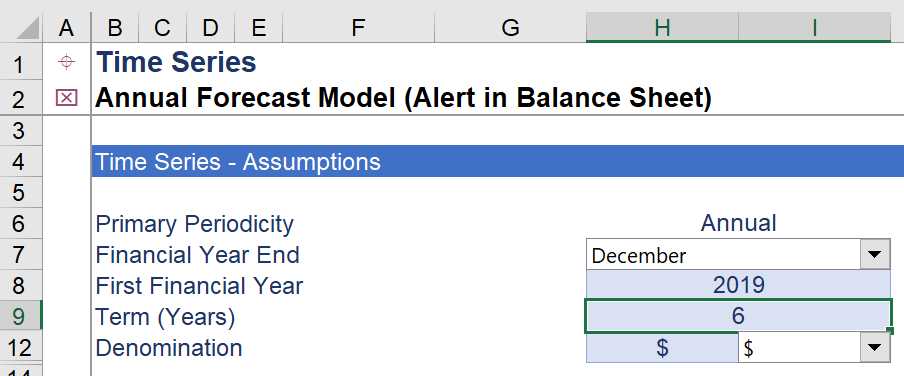Select column F header
This screenshot has height=376, width=904.
tap(358, 28)
